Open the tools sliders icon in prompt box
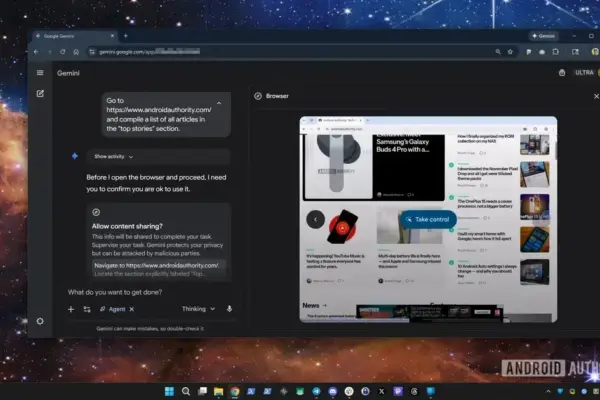Viewport: 600px width, 400px height. pyautogui.click(x=87, y=309)
